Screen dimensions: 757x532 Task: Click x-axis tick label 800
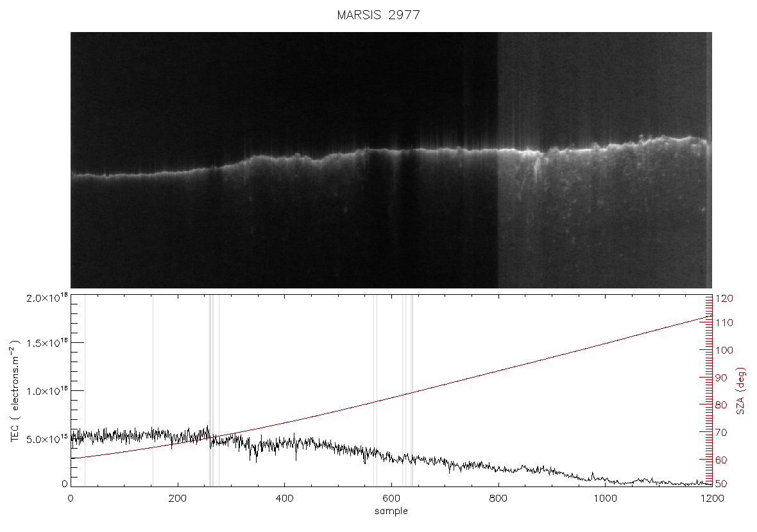(x=498, y=498)
